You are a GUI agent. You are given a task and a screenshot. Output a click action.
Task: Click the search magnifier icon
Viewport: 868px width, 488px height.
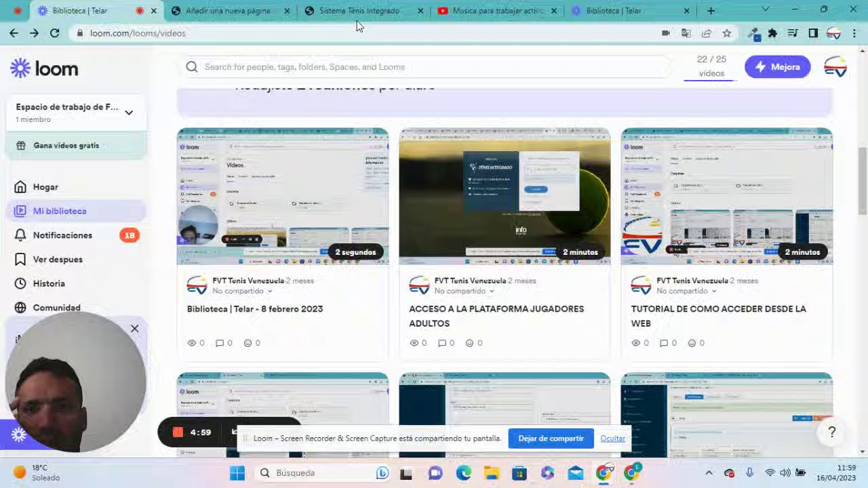click(x=192, y=67)
